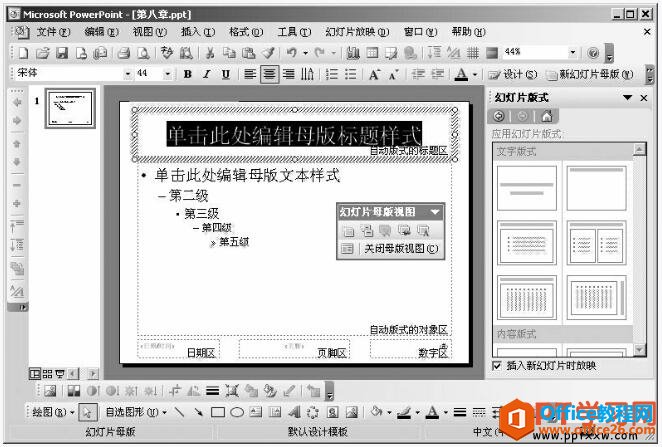Expand the Undo history dropdown arrow
This screenshot has height=447, width=662.
click(x=305, y=53)
